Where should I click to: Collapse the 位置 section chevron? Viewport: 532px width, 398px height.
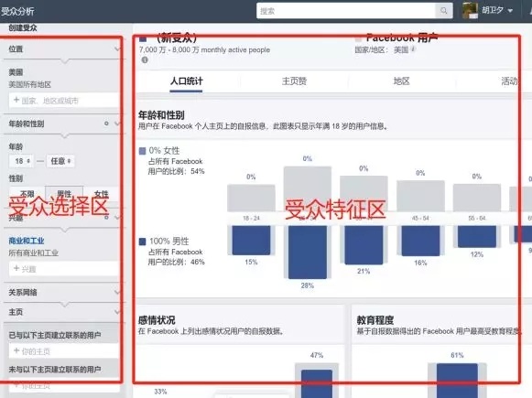[117, 48]
